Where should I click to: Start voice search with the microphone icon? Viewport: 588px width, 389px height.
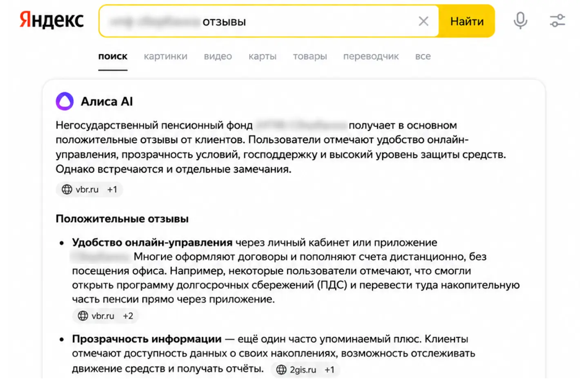520,20
